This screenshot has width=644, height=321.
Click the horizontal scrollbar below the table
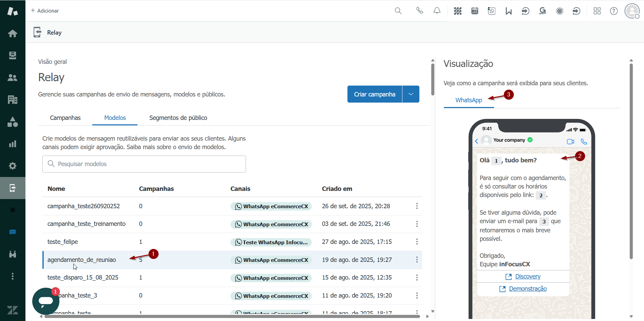click(232, 316)
